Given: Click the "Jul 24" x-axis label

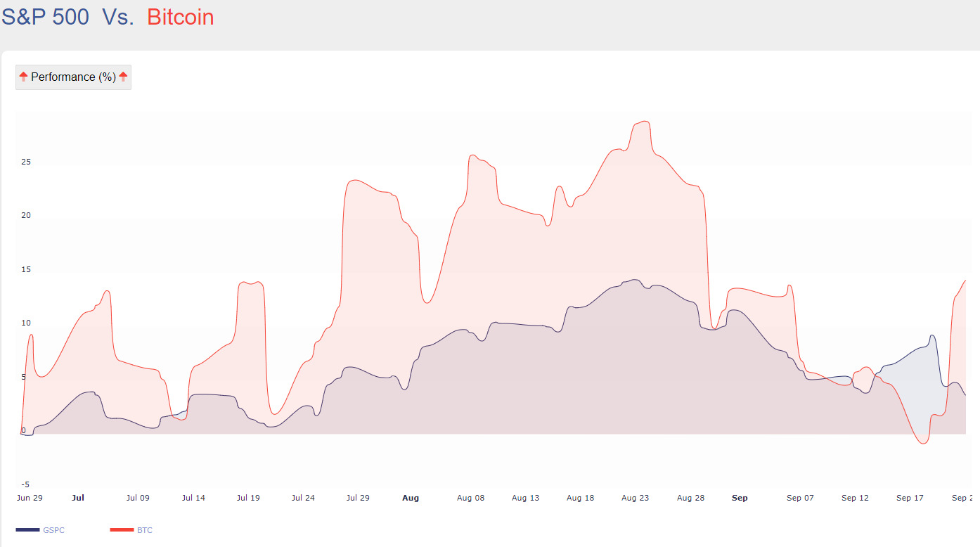Looking at the screenshot, I should point(303,498).
